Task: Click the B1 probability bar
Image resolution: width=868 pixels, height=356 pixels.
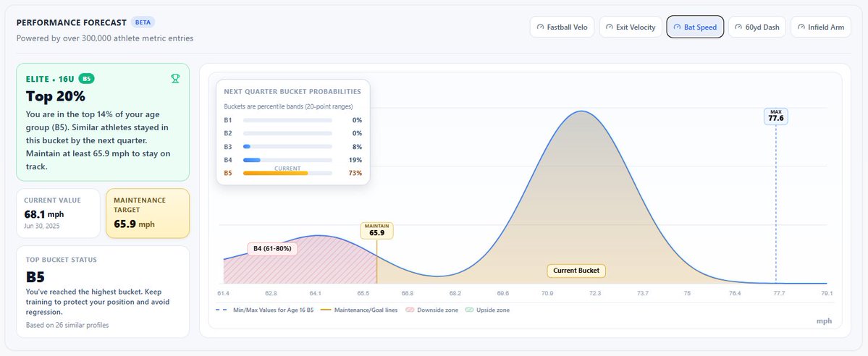Action: tap(288, 120)
